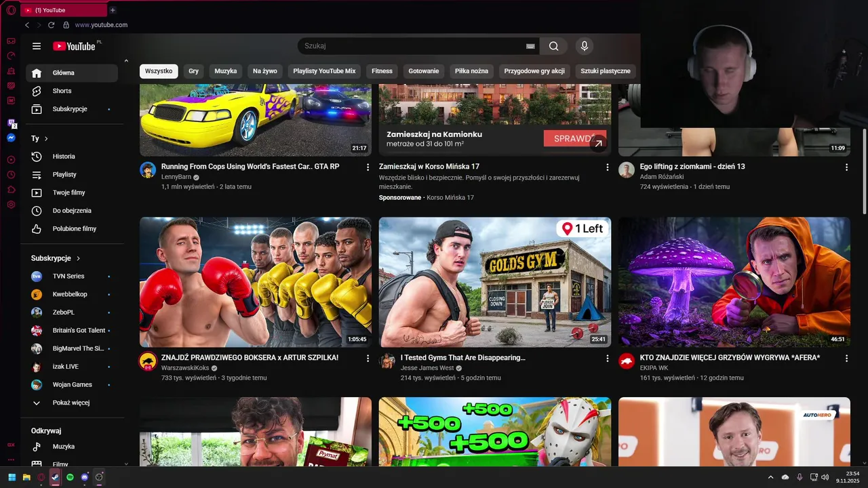Open options menu for Ego lifting video
The height and width of the screenshot is (488, 868).
coord(846,167)
